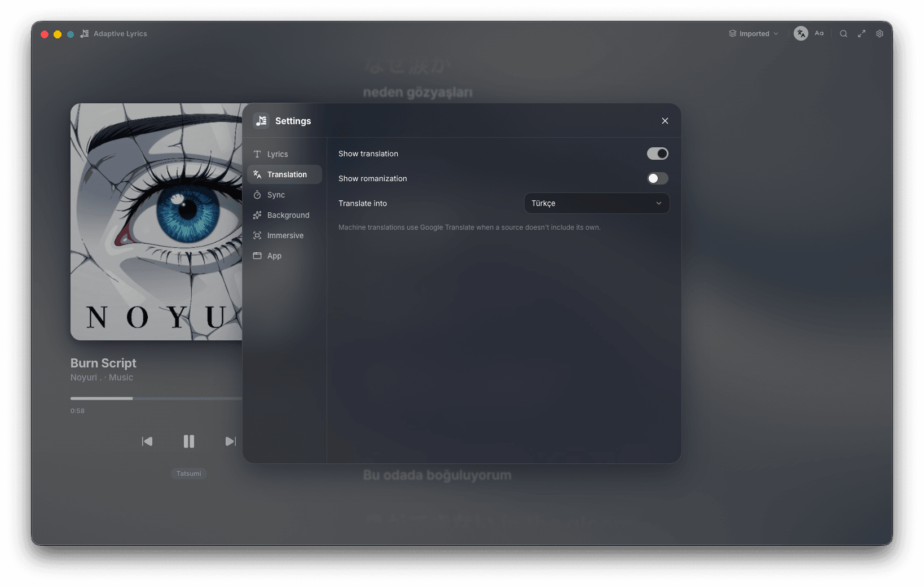Click the expand fullscreen arrows icon

861,34
